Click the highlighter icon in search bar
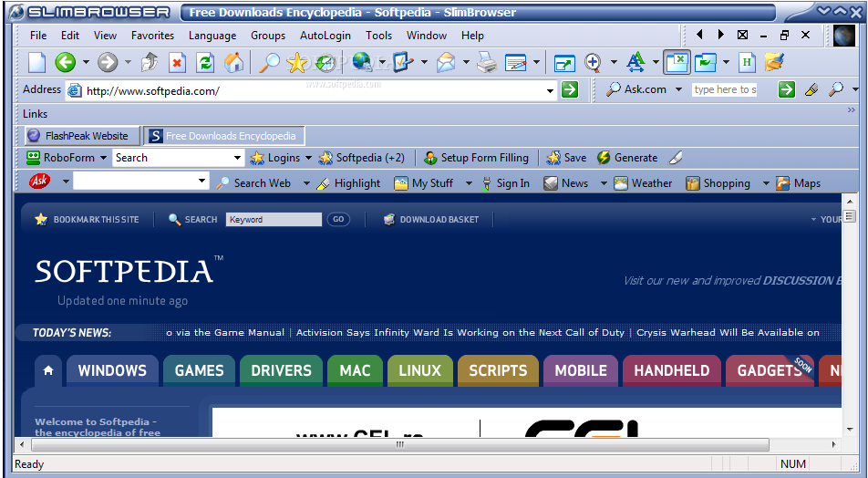 coord(811,89)
